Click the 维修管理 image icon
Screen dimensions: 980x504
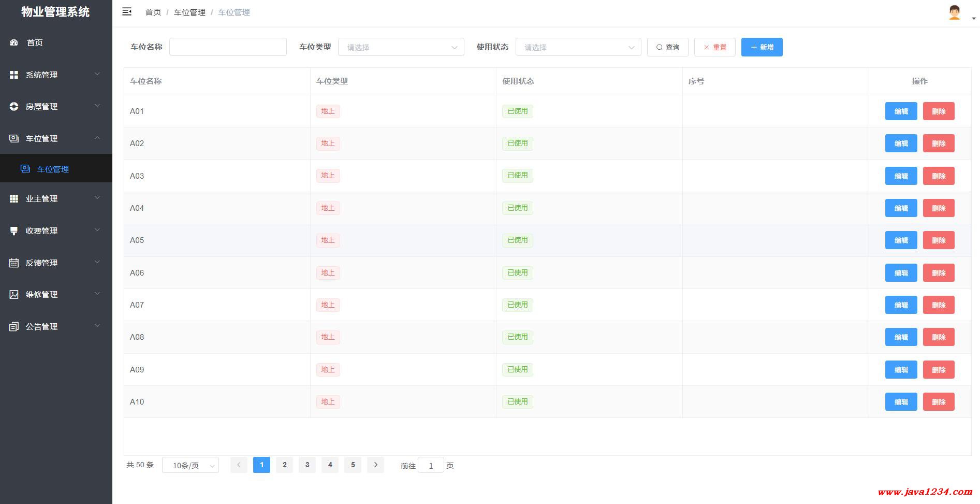14,295
